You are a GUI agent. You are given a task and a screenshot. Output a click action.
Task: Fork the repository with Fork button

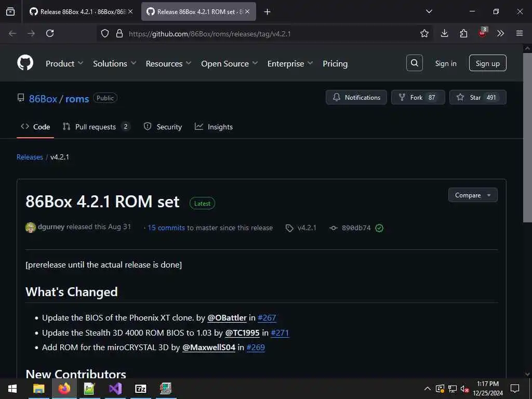418,97
